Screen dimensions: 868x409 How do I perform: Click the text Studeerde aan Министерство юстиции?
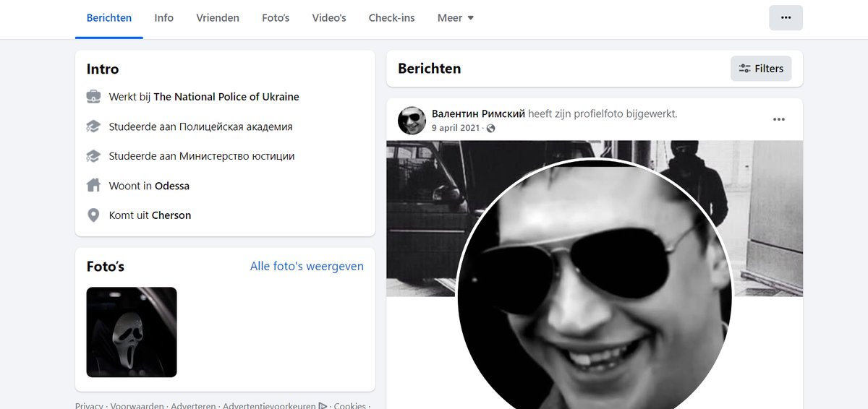tap(202, 156)
